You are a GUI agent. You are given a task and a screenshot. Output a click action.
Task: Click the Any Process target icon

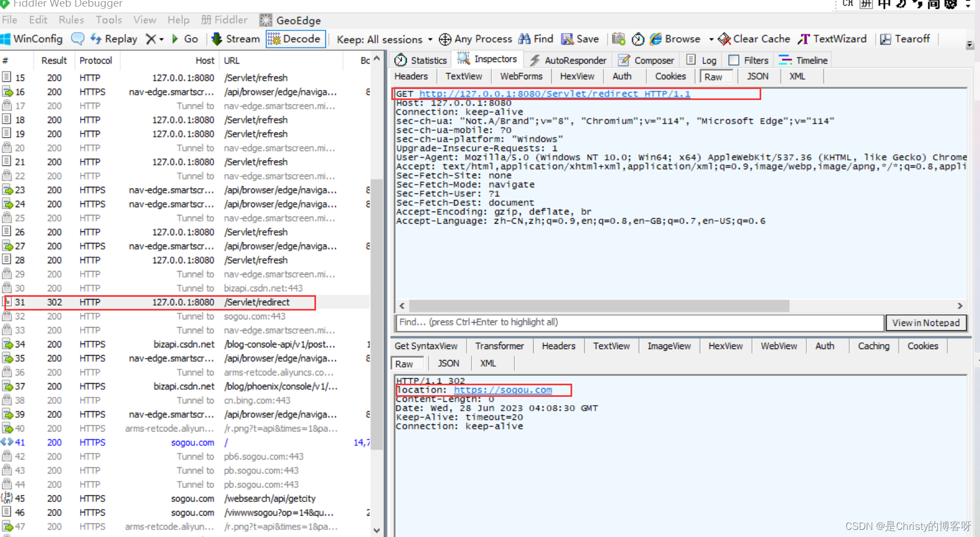tap(445, 39)
